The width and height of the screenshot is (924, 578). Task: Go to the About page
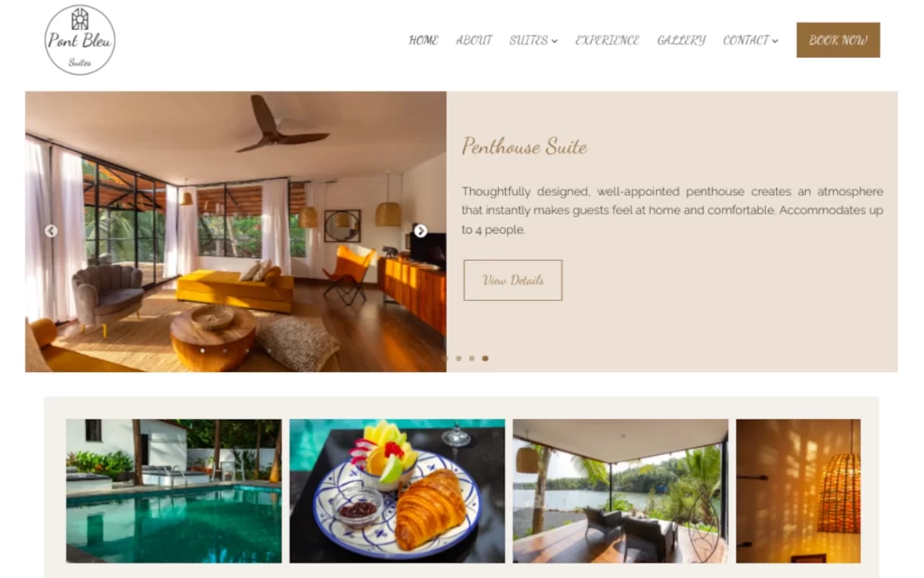click(x=474, y=40)
